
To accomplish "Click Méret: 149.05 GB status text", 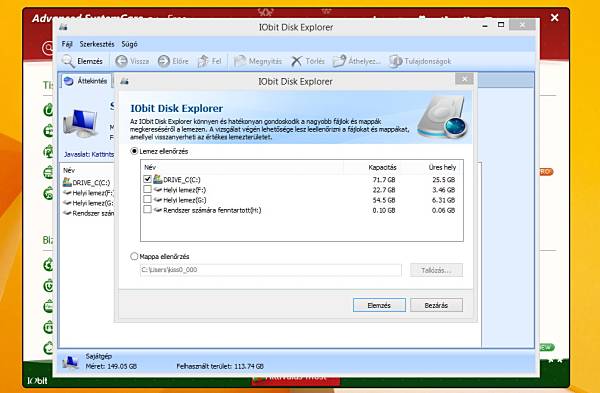I will pyautogui.click(x=111, y=366).
